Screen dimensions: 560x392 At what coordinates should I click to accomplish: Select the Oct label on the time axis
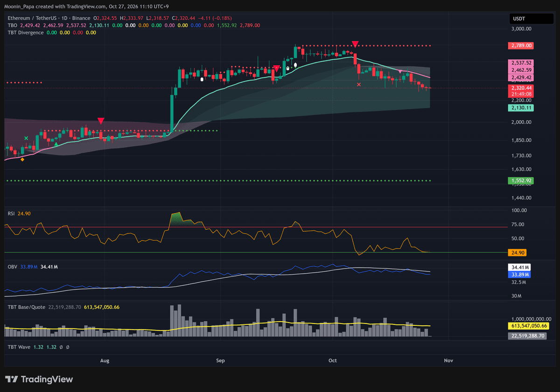click(333, 360)
